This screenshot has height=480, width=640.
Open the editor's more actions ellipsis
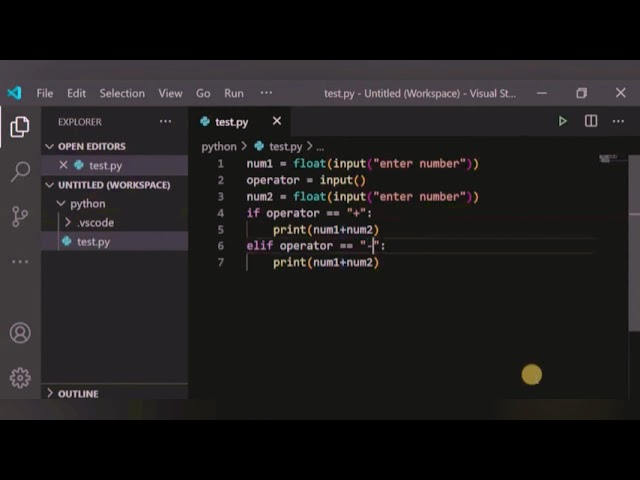tap(618, 121)
